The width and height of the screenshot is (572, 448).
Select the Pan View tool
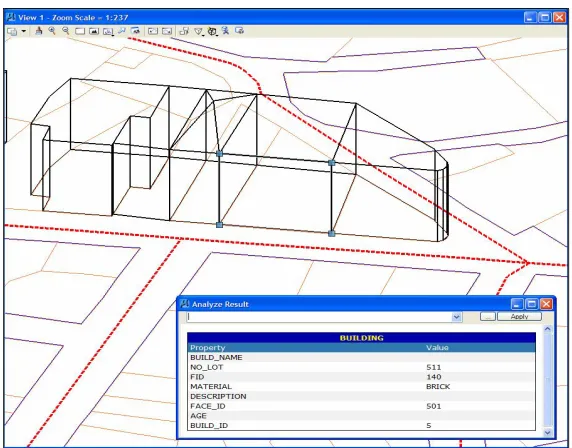(x=122, y=31)
